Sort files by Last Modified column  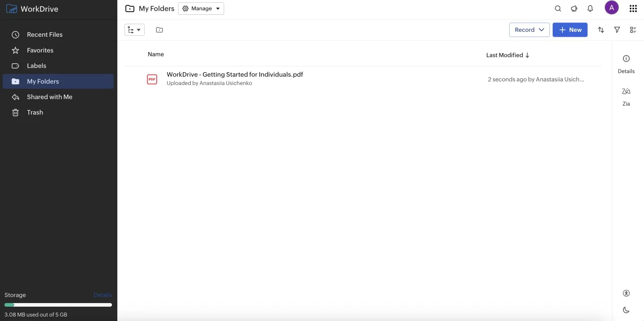coord(504,55)
